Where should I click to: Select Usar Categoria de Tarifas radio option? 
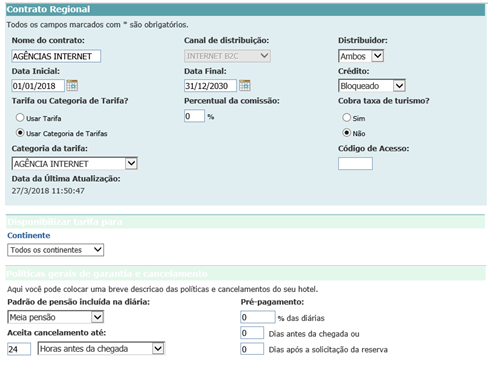click(x=20, y=133)
